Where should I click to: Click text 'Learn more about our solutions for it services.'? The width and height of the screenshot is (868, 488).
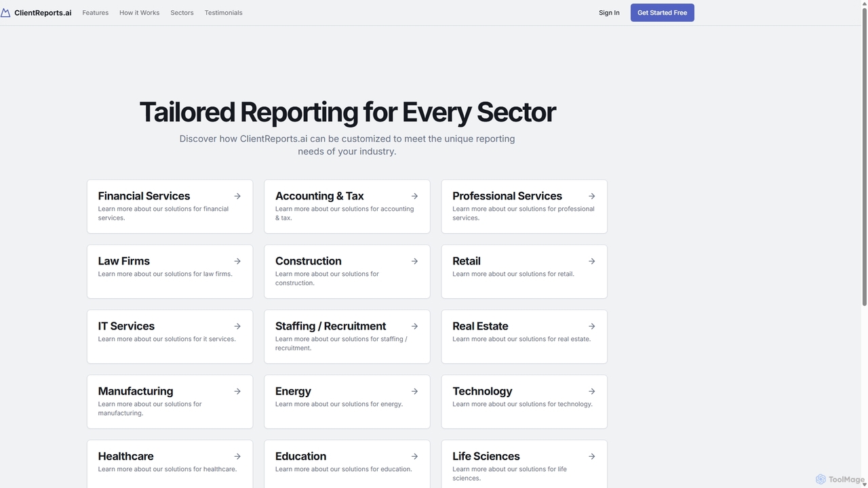(167, 339)
